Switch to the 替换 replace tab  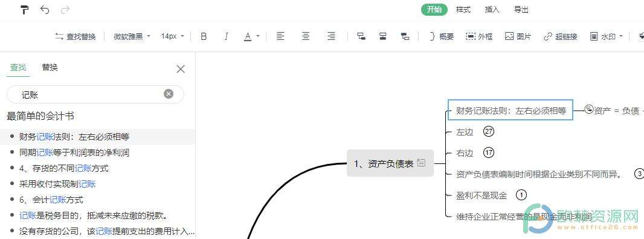click(x=50, y=67)
